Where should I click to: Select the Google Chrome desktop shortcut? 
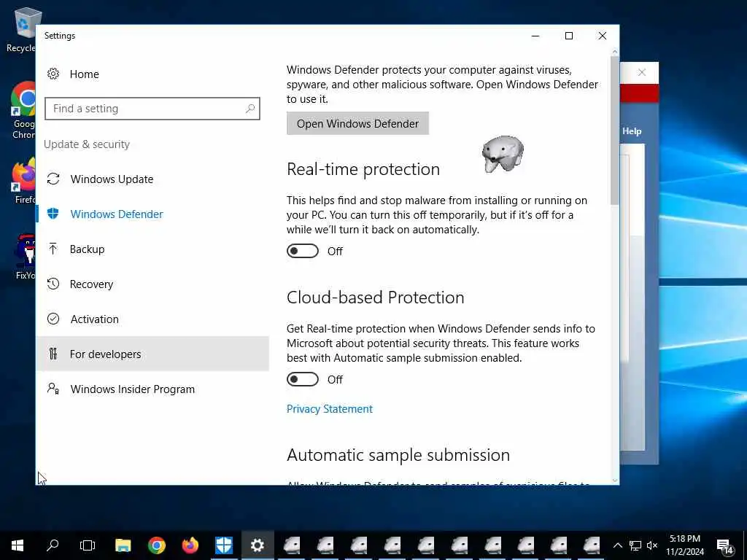click(23, 111)
